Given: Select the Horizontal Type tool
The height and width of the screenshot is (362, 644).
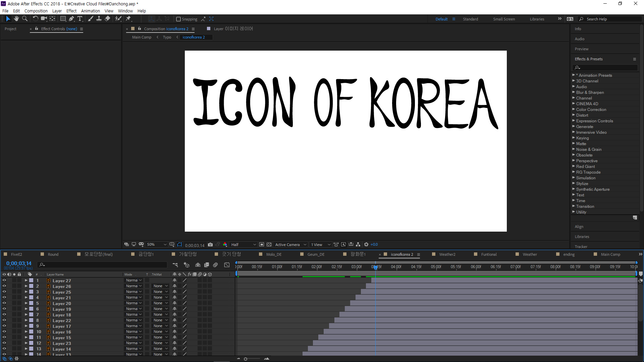Looking at the screenshot, I should click(80, 19).
